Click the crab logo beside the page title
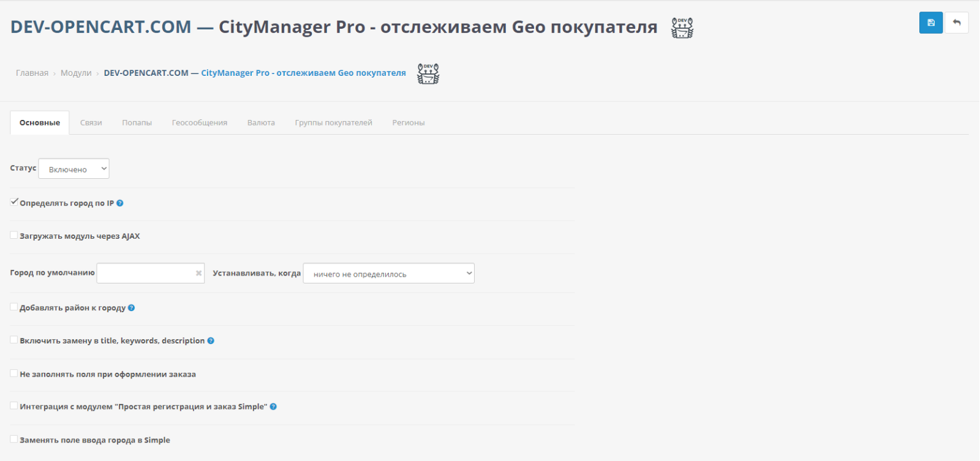Image resolution: width=980 pixels, height=461 pixels. 682,28
